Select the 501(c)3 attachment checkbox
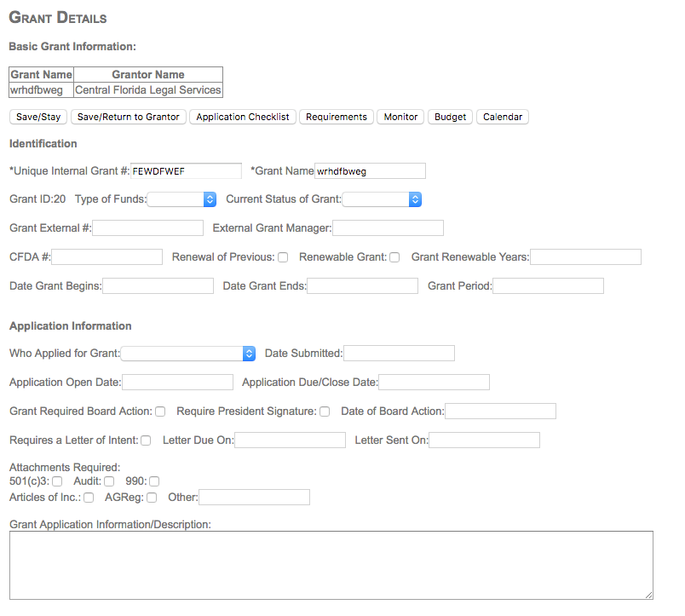685x616 pixels. (x=57, y=482)
